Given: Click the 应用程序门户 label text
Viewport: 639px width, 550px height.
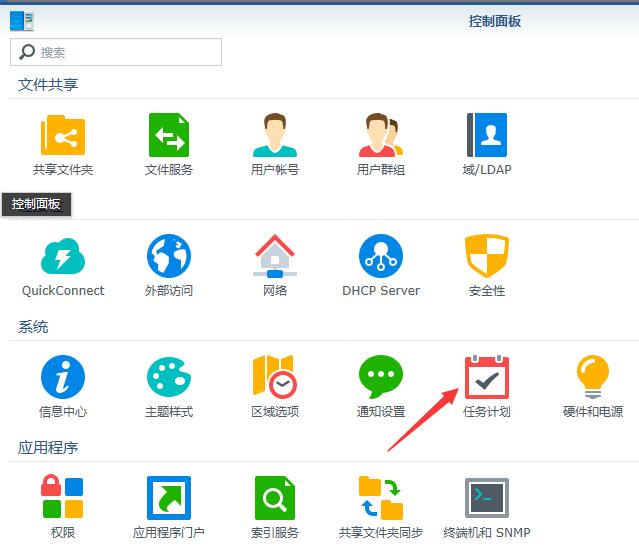Looking at the screenshot, I should (169, 532).
